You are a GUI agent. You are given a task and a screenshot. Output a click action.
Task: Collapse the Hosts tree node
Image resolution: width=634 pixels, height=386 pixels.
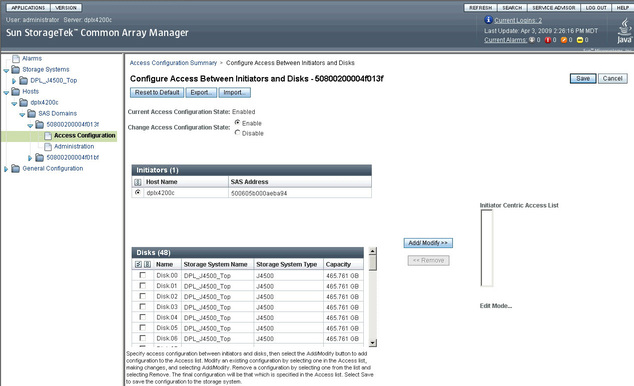point(6,93)
